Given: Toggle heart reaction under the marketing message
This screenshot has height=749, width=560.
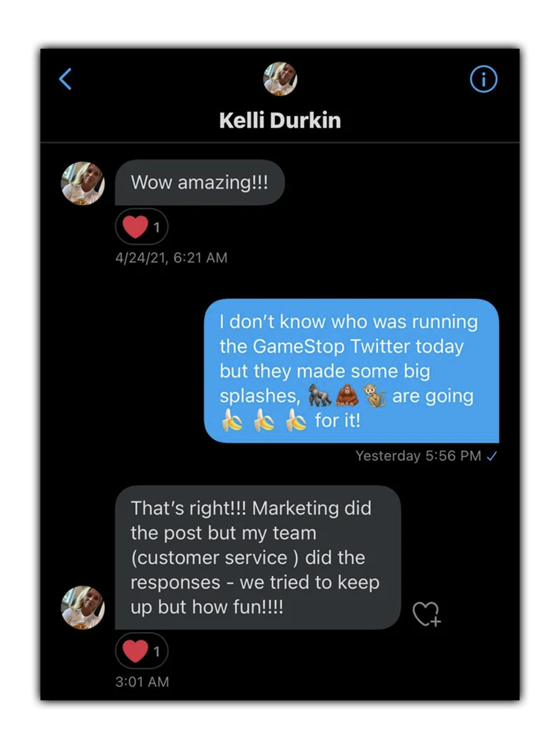Looking at the screenshot, I should pyautogui.click(x=141, y=651).
